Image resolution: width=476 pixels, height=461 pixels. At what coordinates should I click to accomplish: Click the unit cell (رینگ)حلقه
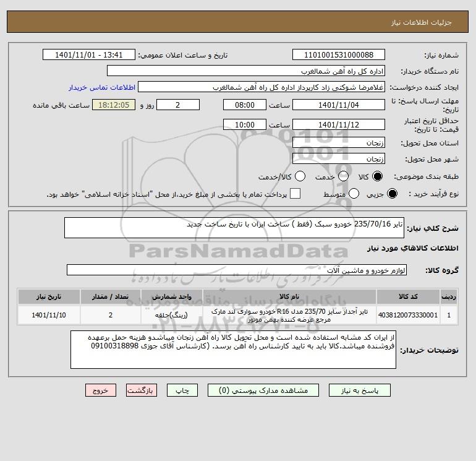tap(172, 315)
